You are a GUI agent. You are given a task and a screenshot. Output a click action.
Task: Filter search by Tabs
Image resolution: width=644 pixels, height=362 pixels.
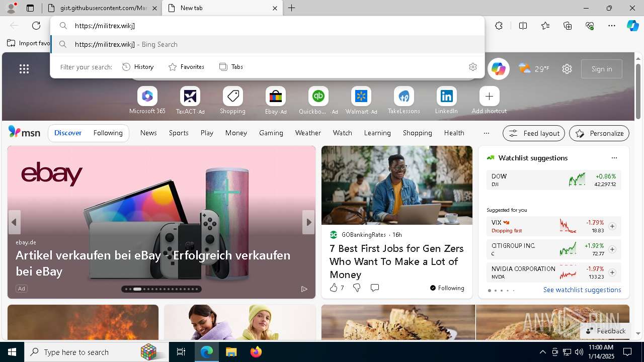[x=231, y=67]
